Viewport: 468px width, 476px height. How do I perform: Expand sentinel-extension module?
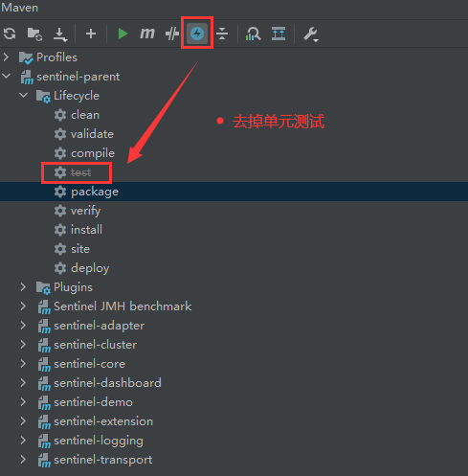coord(23,421)
